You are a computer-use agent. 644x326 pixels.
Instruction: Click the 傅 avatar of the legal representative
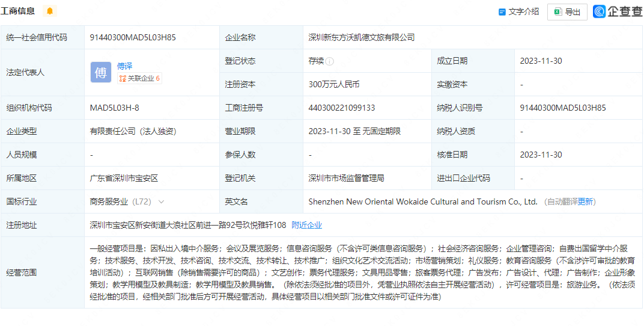(101, 72)
